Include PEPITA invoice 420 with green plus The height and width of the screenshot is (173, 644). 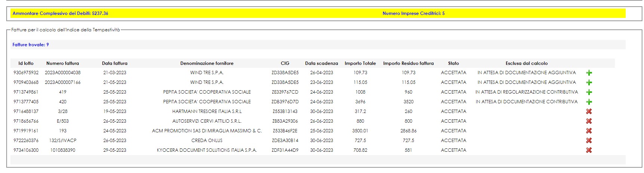point(589,102)
